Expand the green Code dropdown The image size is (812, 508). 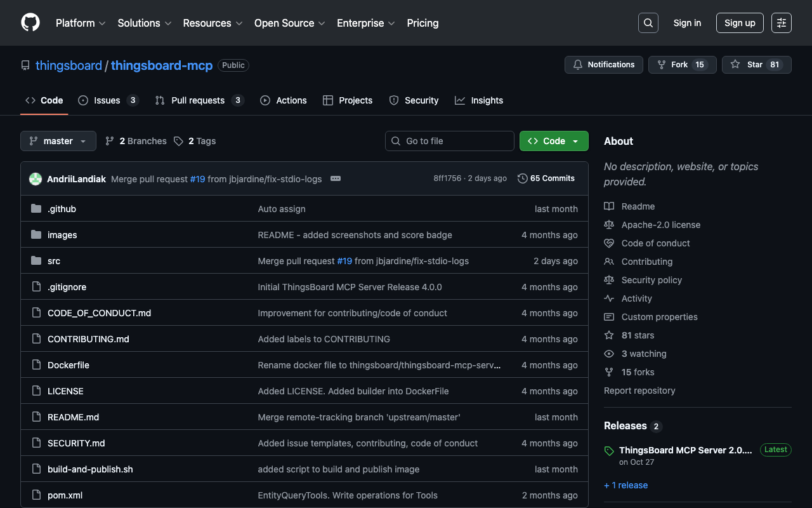click(553, 141)
